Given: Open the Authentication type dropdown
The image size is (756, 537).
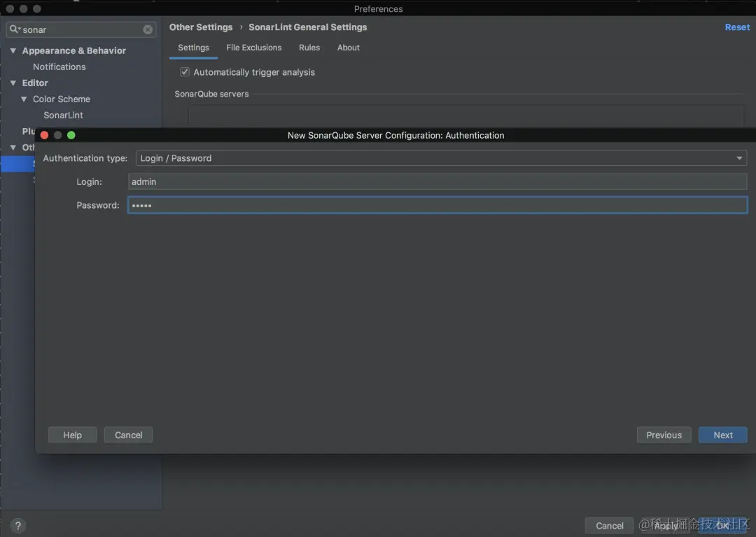Looking at the screenshot, I should [x=441, y=158].
